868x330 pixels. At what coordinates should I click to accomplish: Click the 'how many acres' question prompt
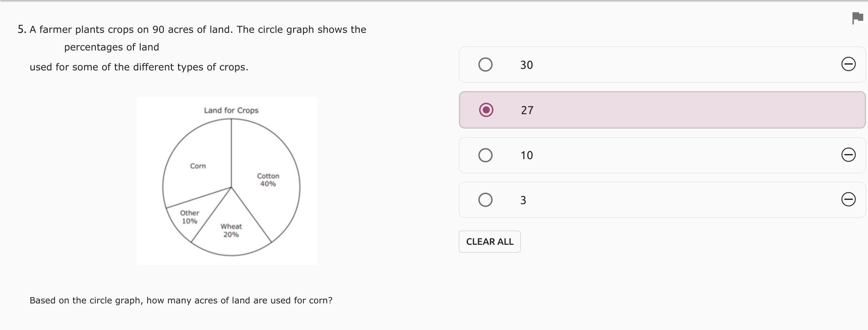tap(181, 300)
